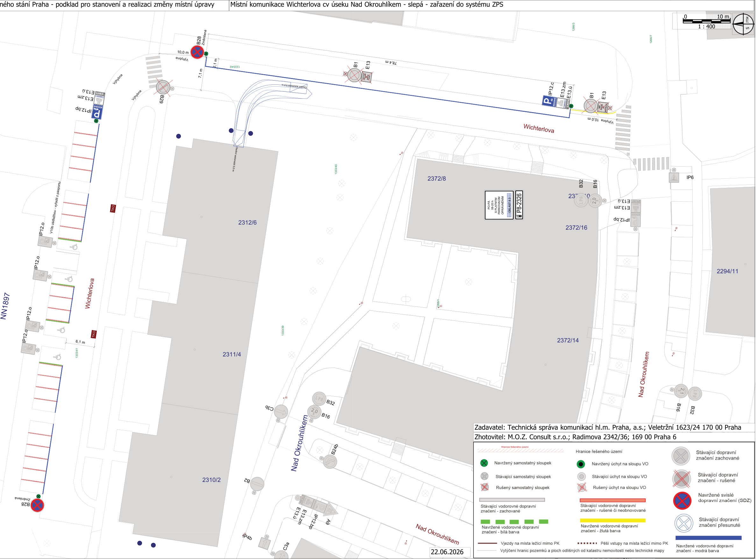756x559 pixels.
Task: Select parcel label 2372/14
Action: (x=568, y=340)
